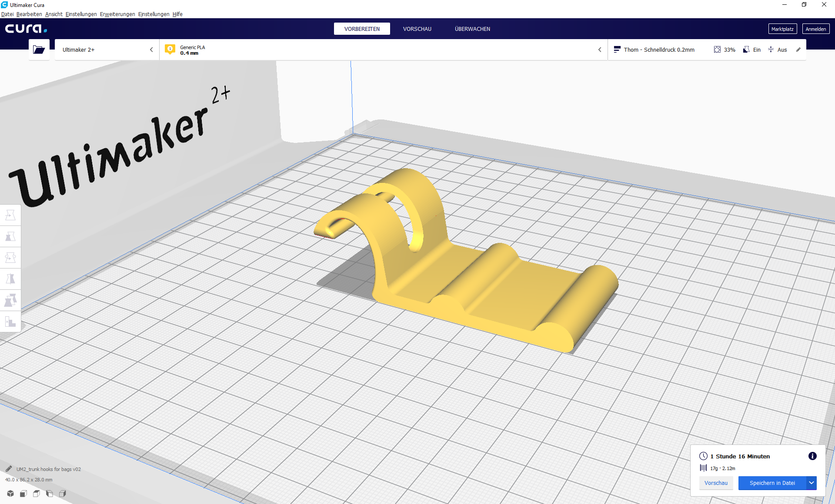Switch to 3D view cube icon
Image resolution: width=835 pixels, height=504 pixels.
click(x=10, y=493)
